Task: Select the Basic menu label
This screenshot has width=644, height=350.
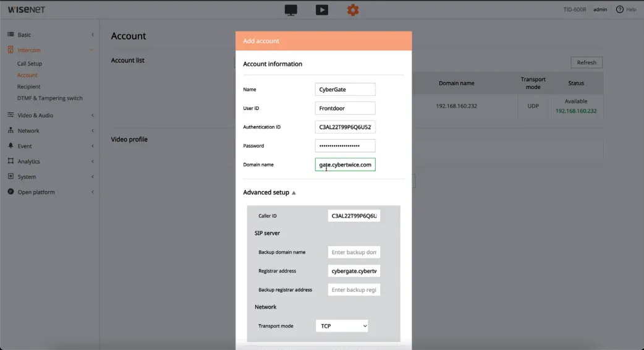Action: click(x=24, y=35)
